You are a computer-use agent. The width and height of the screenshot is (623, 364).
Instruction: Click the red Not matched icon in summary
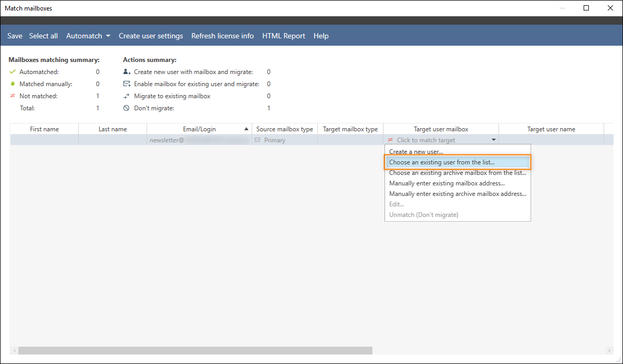(12, 96)
